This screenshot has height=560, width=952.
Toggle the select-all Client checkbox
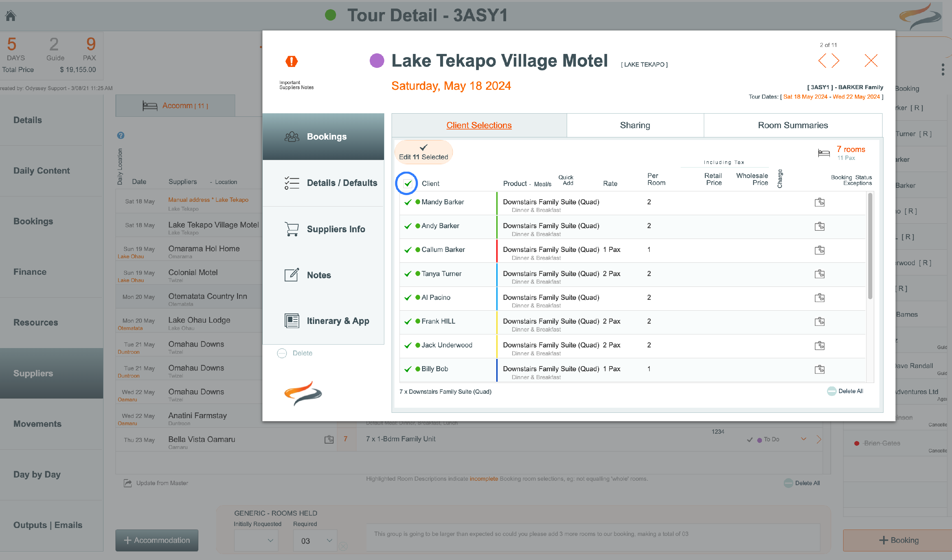tap(408, 183)
